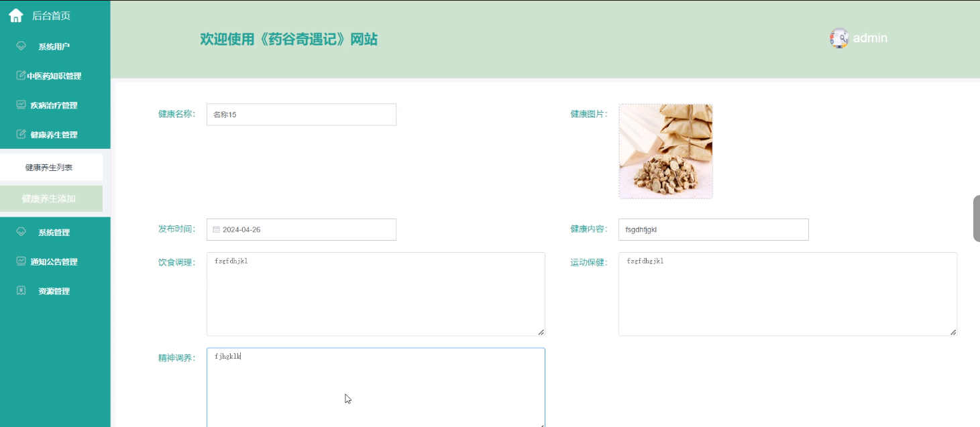Expand the 中医药知识管理 menu
980x427 pixels.
[55, 76]
